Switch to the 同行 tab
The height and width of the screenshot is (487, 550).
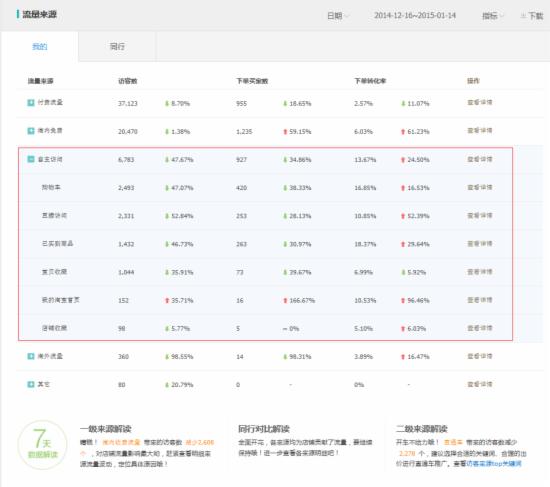pyautogui.click(x=117, y=46)
